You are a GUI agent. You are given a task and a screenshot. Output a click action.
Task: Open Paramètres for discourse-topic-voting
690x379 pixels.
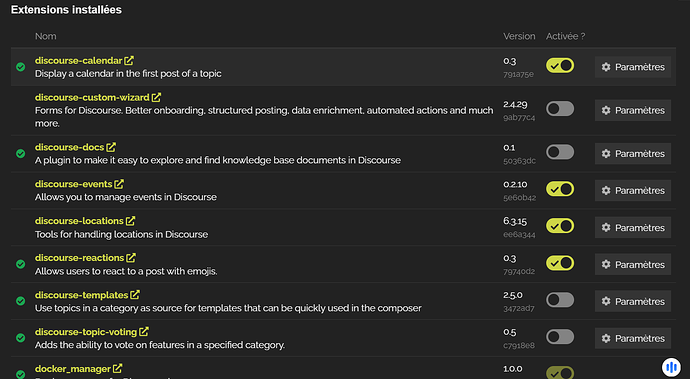point(633,339)
